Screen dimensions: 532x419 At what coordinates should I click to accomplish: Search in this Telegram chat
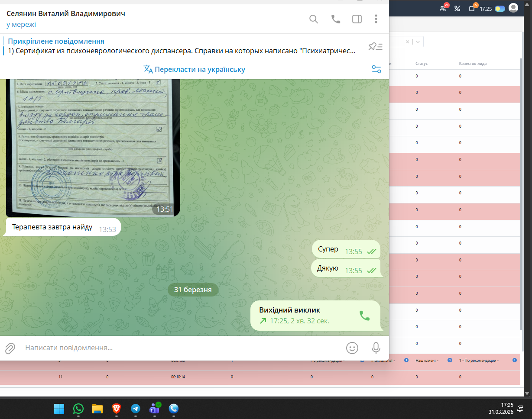point(314,19)
